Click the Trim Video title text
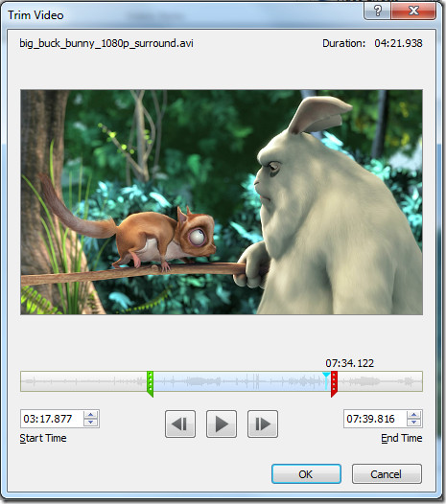The height and width of the screenshot is (504, 446). (x=35, y=15)
